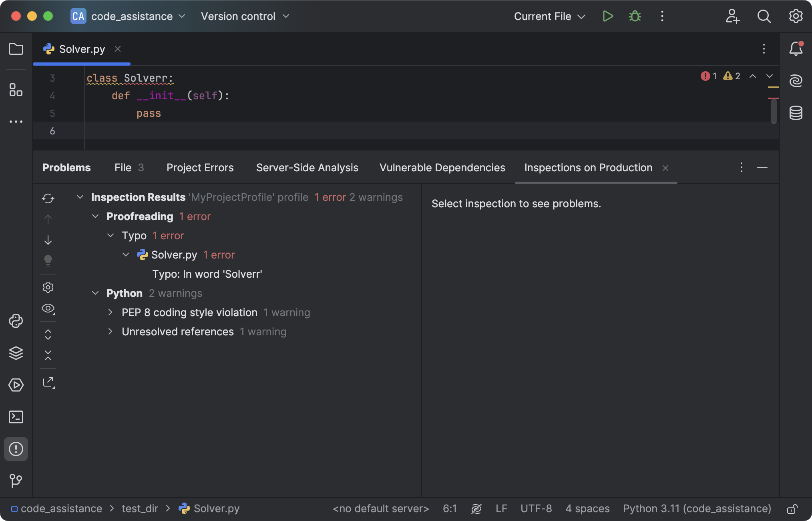
Task: Open the Python Console from the sidebar
Action: (x=16, y=321)
